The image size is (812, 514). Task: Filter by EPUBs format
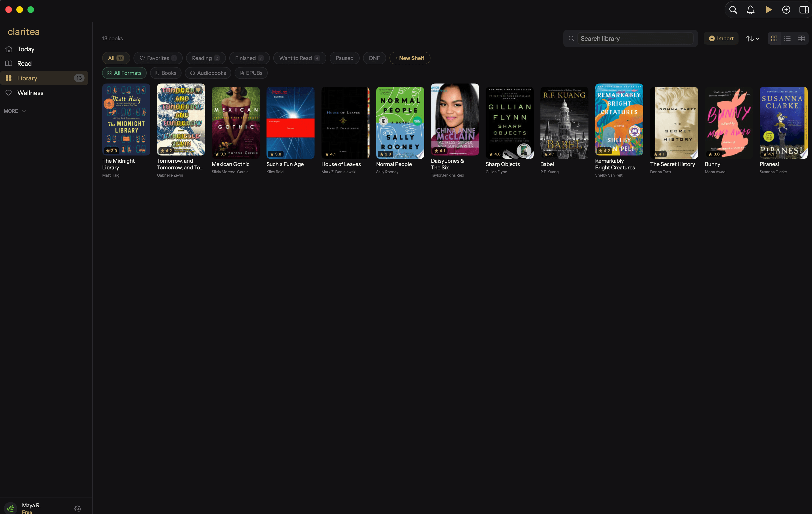pyautogui.click(x=251, y=73)
